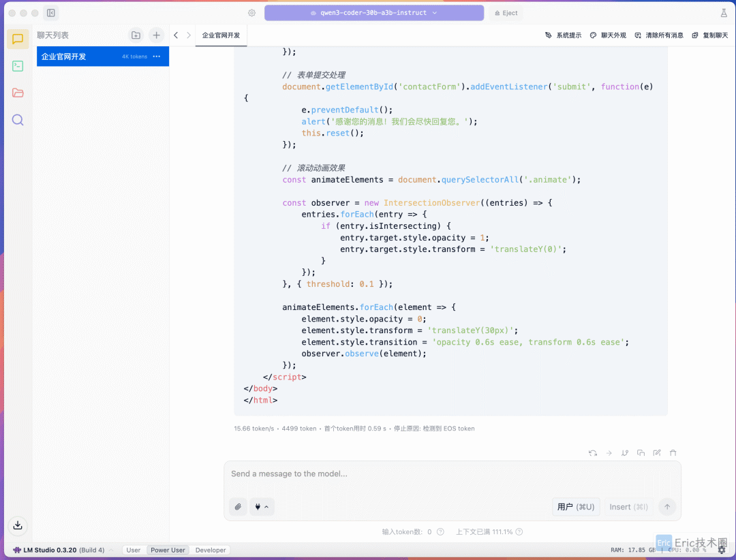Click the 15.66 token/s statistic
This screenshot has height=560, width=736.
254,429
